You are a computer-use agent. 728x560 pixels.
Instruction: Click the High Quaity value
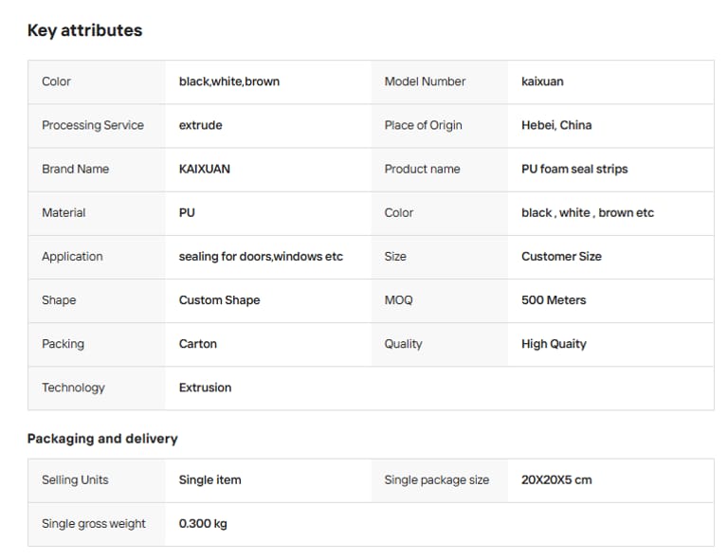pos(554,343)
